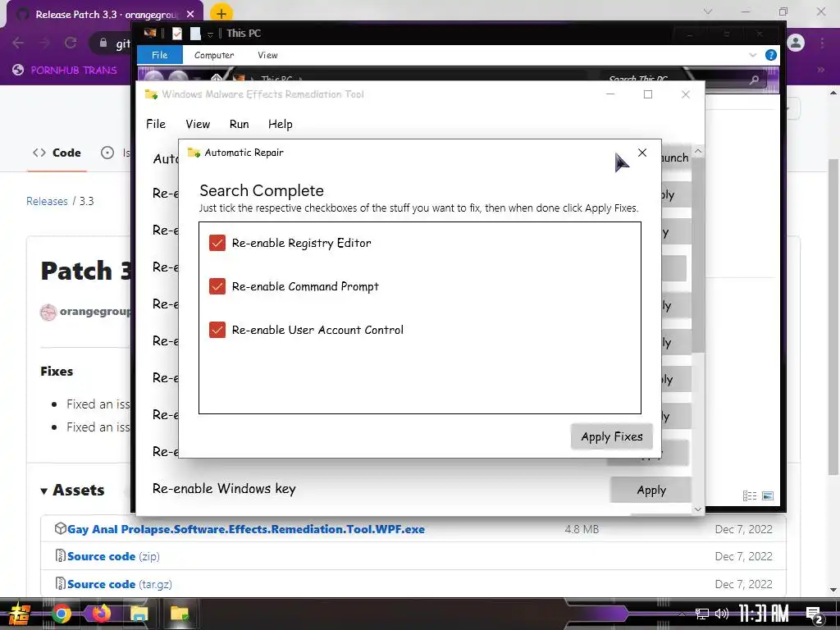Open the File tab in This PC window
Image resolution: width=840 pixels, height=630 pixels.
coord(160,55)
